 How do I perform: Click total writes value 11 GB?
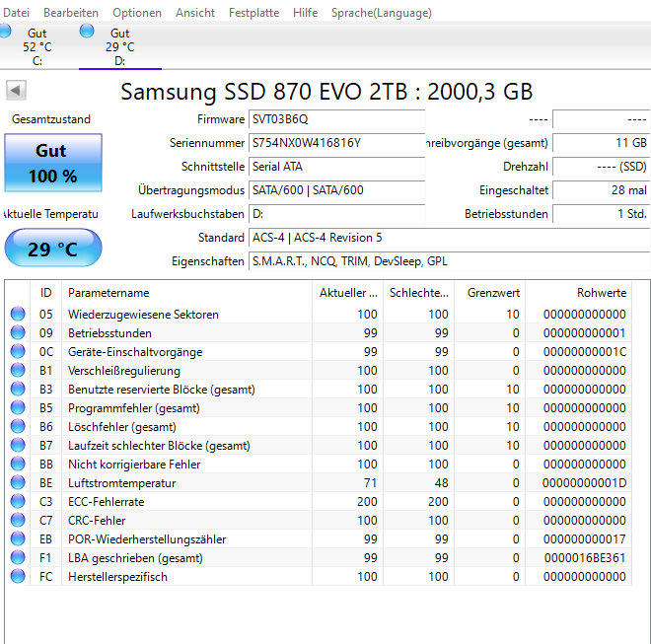(601, 143)
